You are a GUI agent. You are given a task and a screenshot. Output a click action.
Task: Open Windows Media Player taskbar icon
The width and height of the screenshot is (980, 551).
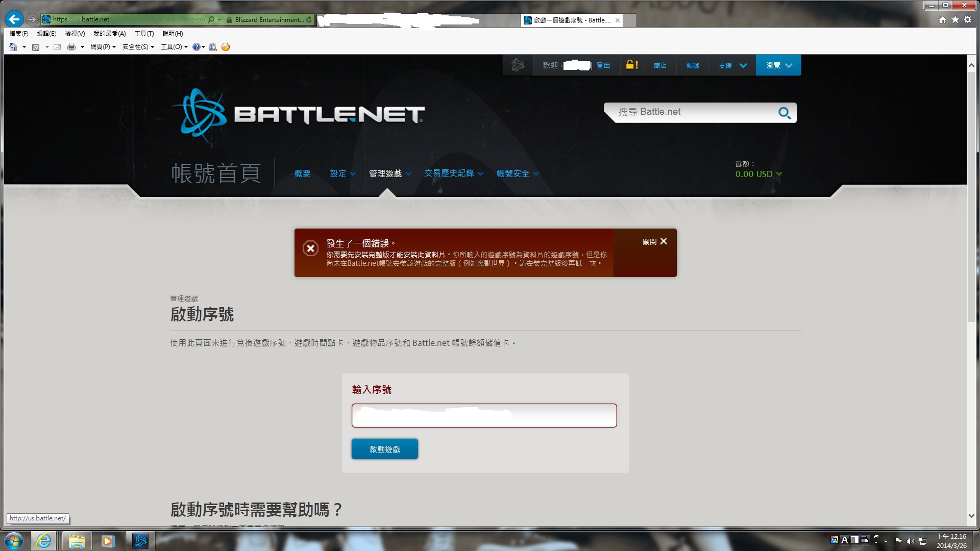coord(108,541)
